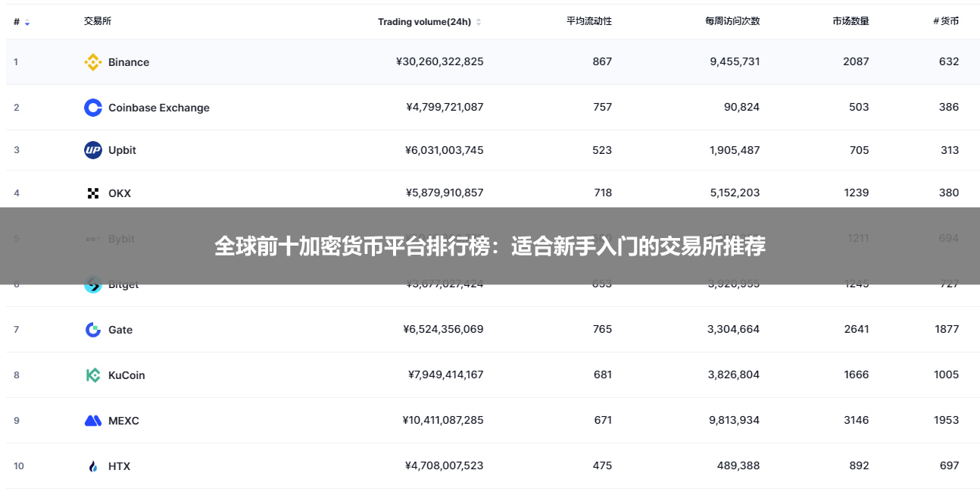Click the MEXC logo icon
The height and width of the screenshot is (492, 980).
pyautogui.click(x=93, y=421)
